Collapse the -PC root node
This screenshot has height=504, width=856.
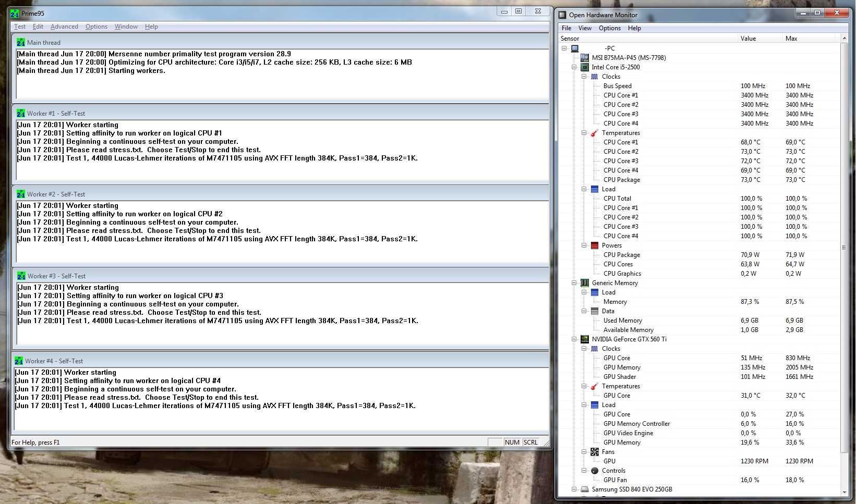pos(564,48)
